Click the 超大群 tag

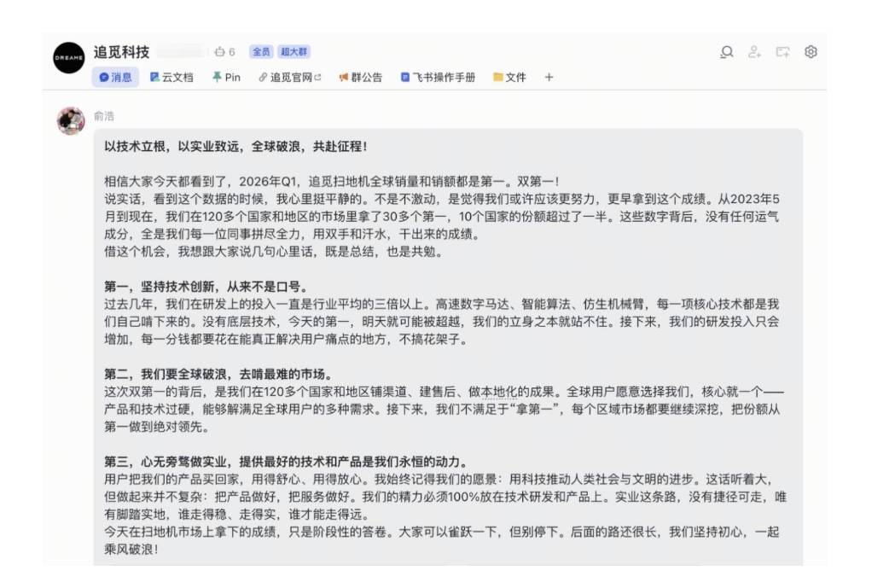294,52
